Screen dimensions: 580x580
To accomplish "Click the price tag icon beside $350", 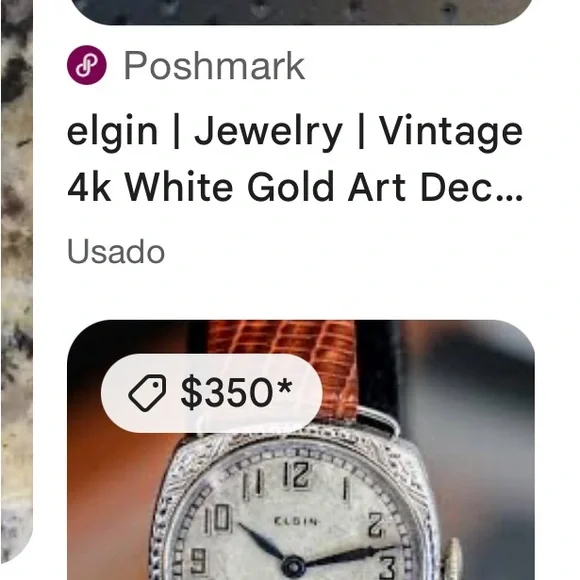I will (x=147, y=393).
